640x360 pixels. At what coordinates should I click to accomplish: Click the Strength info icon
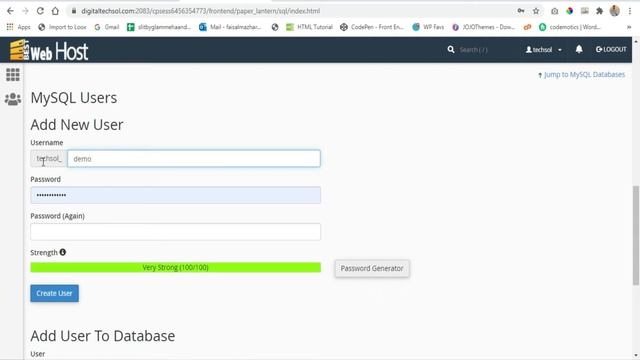[62, 252]
